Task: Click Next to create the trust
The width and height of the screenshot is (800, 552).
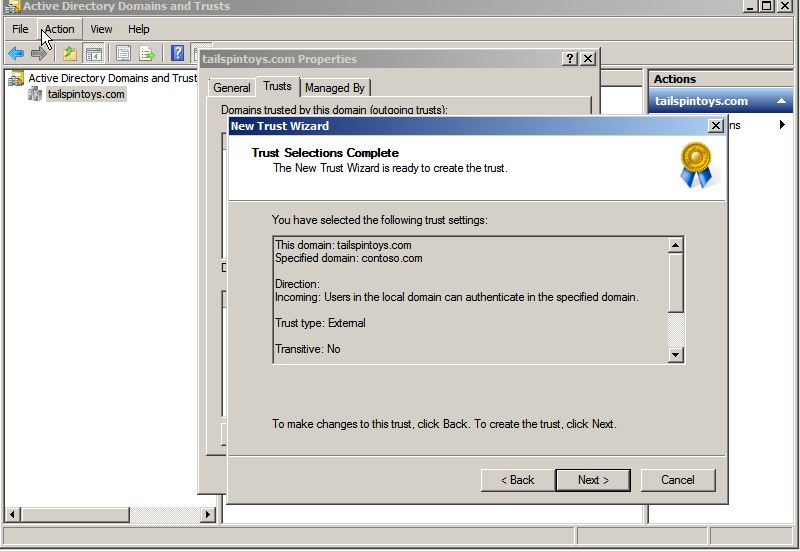Action: pos(593,480)
